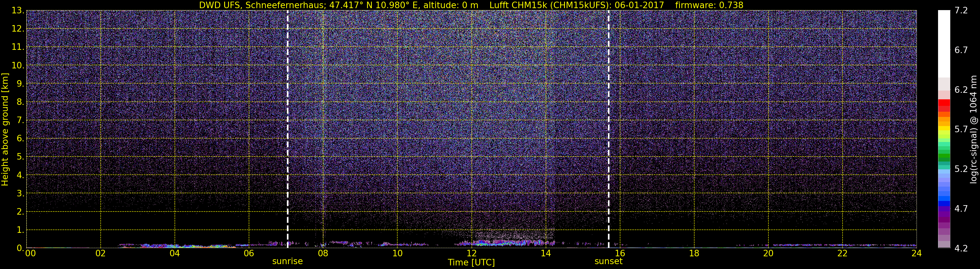Screen dimensions: 980x269
Task: Click the white dashed sunset line
Action: [x=608, y=129]
